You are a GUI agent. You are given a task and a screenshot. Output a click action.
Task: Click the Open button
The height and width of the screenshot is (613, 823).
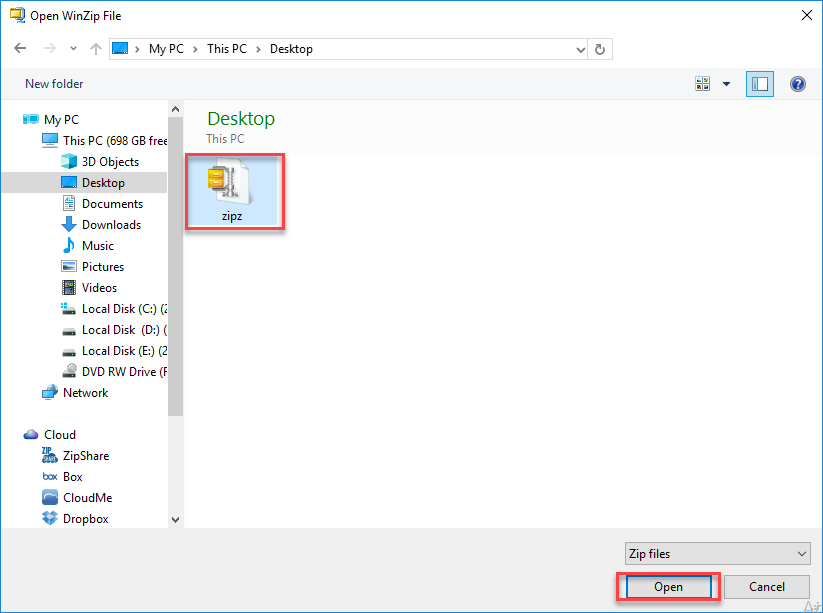(x=668, y=587)
